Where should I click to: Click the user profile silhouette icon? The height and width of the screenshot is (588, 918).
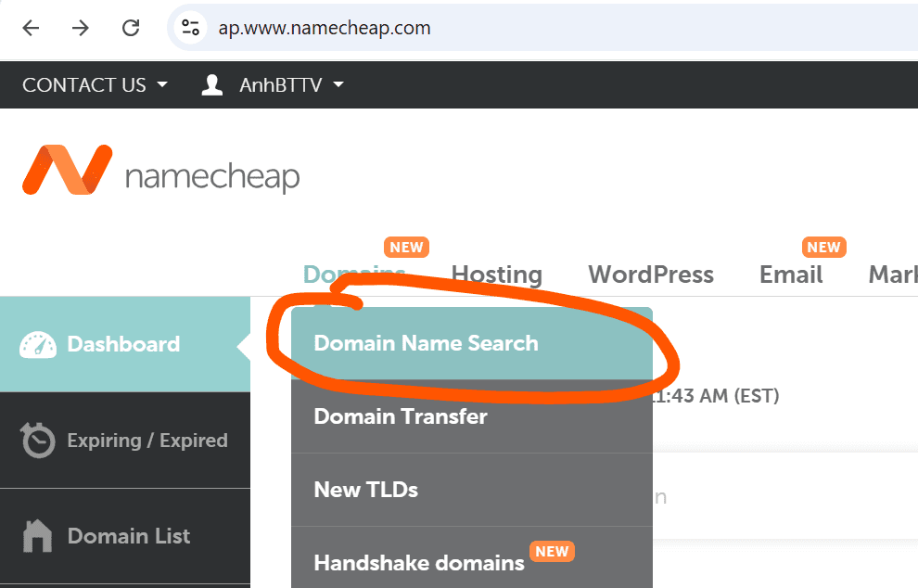[x=211, y=84]
